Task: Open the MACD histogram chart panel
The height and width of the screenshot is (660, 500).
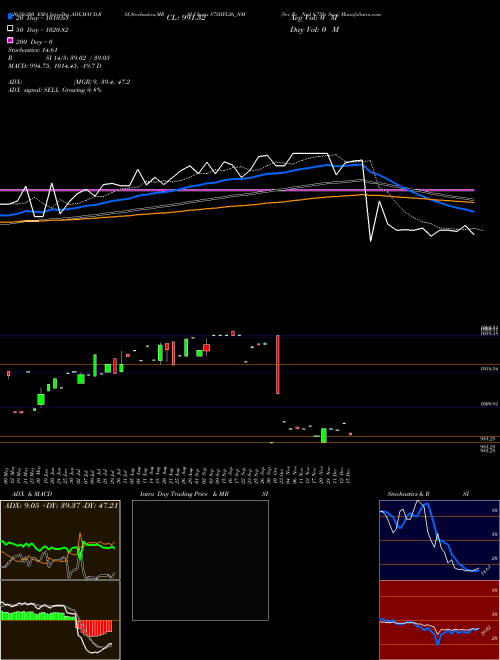Action: coord(60,620)
